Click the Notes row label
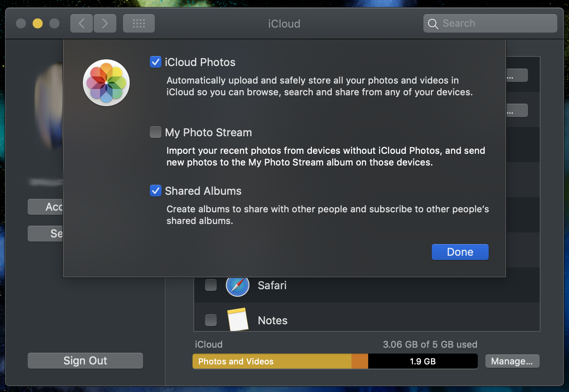This screenshot has width=569, height=392. (x=273, y=321)
